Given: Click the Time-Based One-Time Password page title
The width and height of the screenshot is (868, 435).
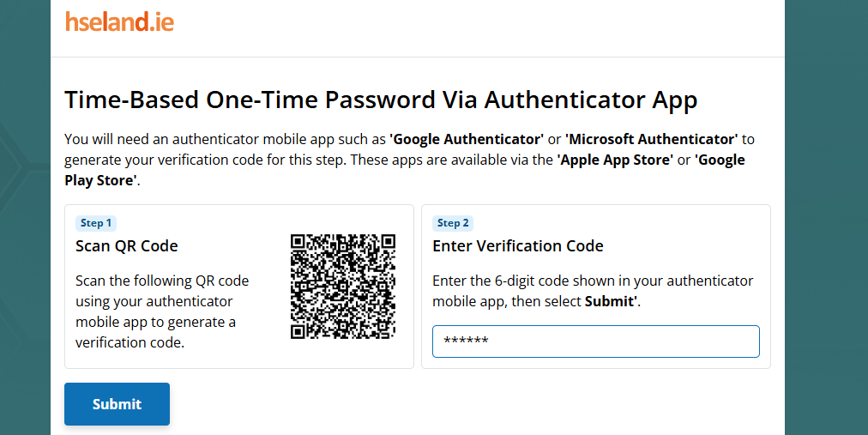Looking at the screenshot, I should click(x=381, y=100).
